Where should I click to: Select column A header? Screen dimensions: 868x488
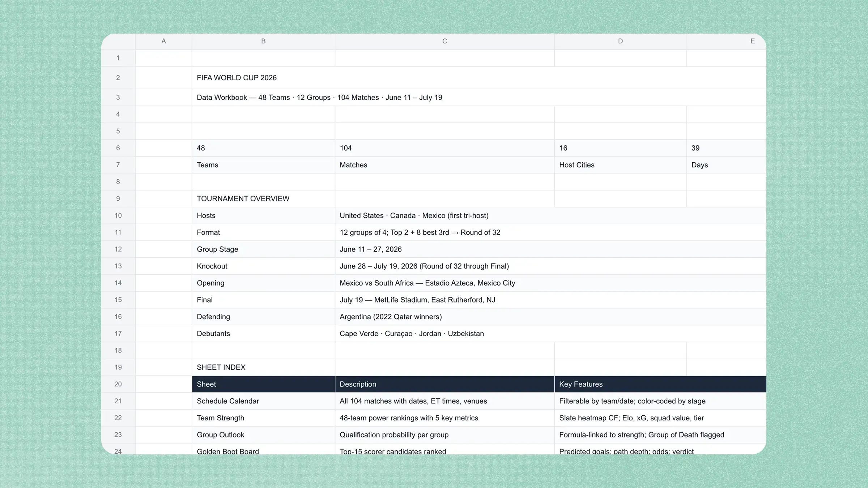tap(163, 41)
